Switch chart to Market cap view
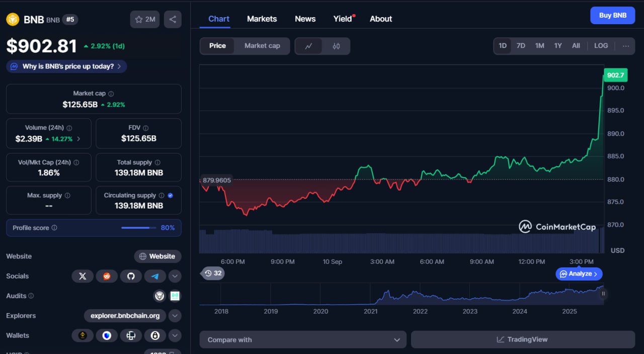This screenshot has width=644, height=354. click(262, 46)
